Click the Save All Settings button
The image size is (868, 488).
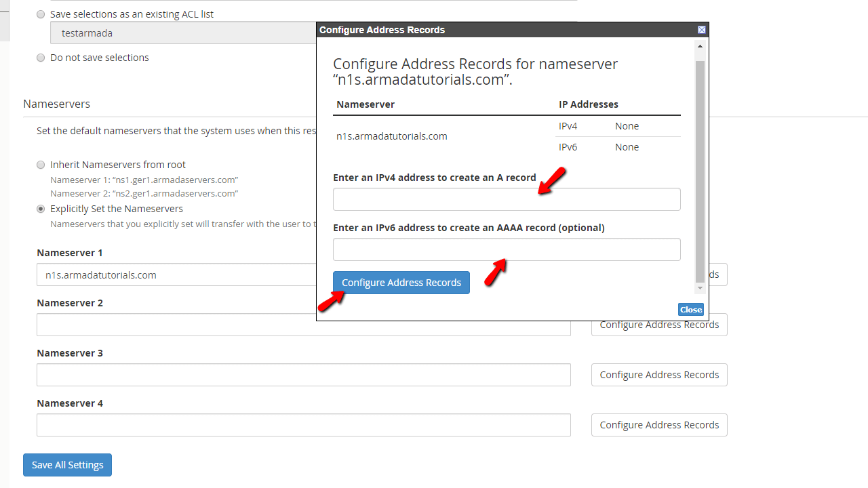click(x=67, y=465)
